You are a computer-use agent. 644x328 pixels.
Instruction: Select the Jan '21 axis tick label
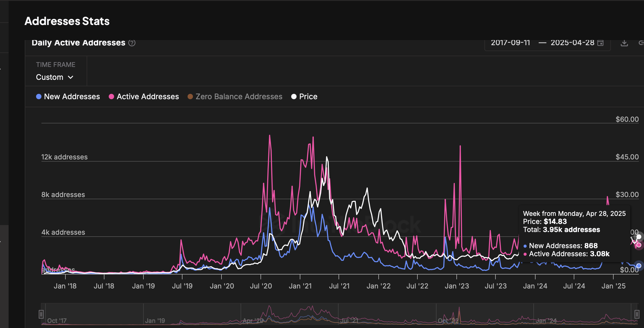click(x=300, y=286)
